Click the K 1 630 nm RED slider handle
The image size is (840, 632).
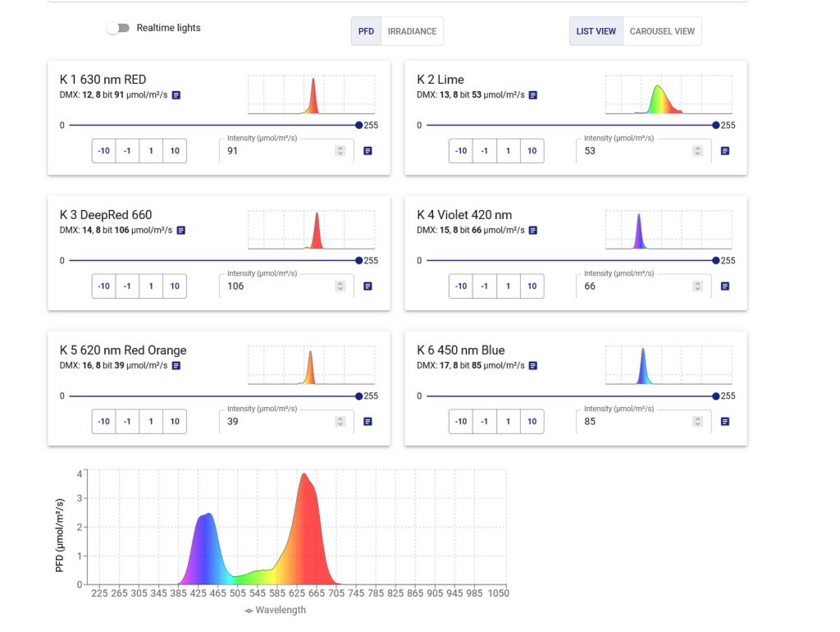click(x=359, y=126)
